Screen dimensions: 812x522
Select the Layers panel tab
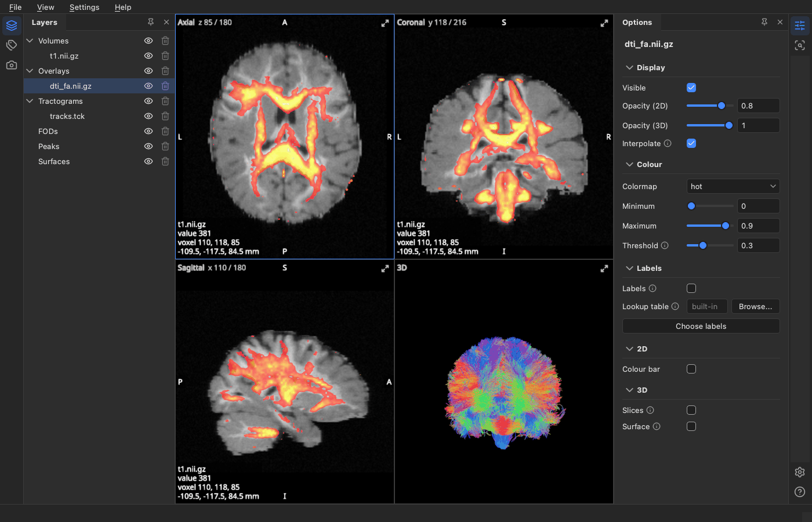click(45, 22)
